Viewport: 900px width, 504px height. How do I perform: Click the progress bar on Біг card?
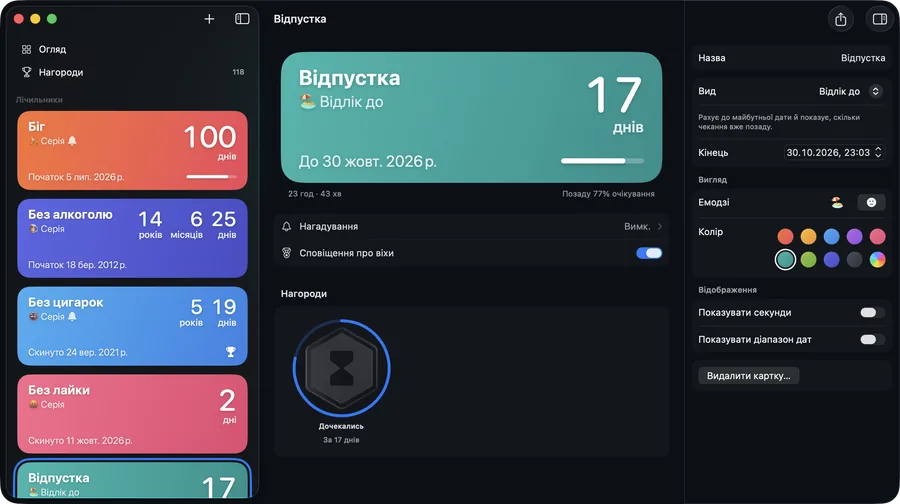(211, 177)
